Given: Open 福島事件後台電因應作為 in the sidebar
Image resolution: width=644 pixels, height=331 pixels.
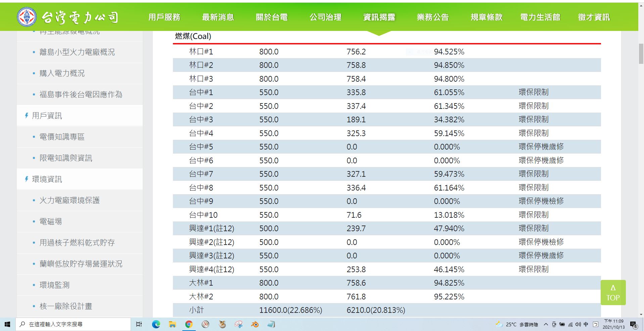Looking at the screenshot, I should pyautogui.click(x=81, y=94).
